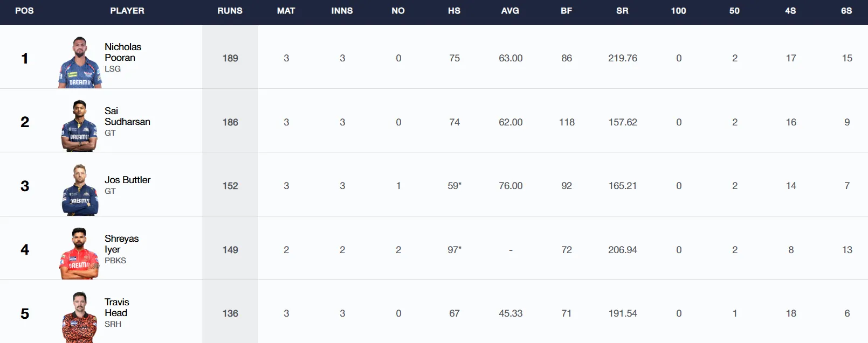This screenshot has height=343, width=868.
Task: Sort by the SR column header
Action: (622, 11)
